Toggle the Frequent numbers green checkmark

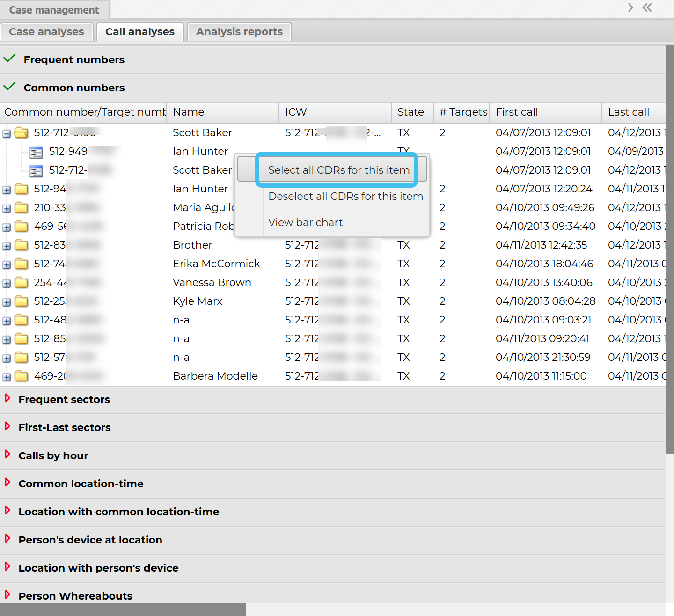coord(9,59)
